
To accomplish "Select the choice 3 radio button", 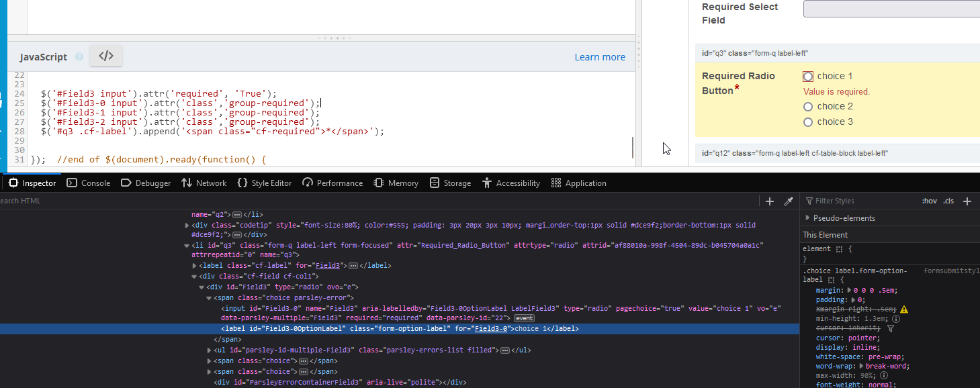I will click(808, 122).
